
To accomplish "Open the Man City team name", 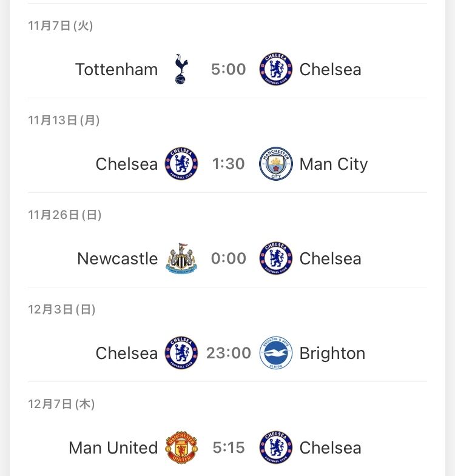I will coord(334,164).
